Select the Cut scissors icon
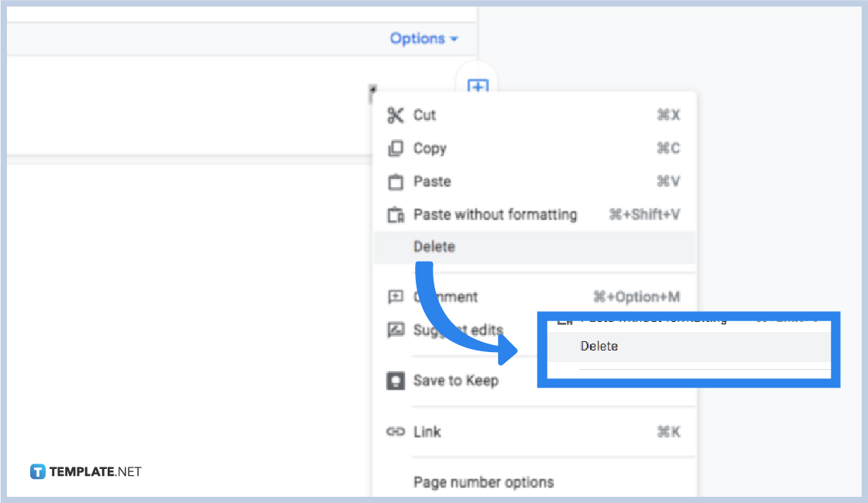Screen dimensions: 868x503 [x=395, y=115]
